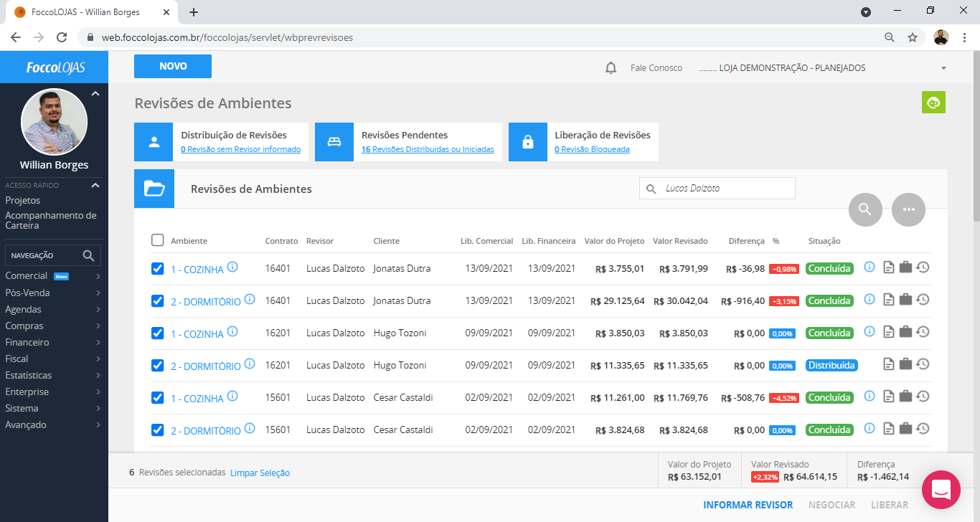The width and height of the screenshot is (980, 522).
Task: Collapse the Acesso Rápido section
Action: (95, 186)
